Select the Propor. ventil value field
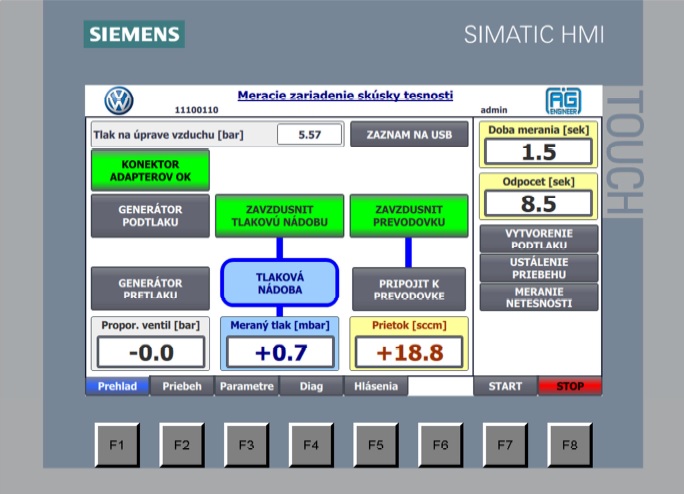 point(150,352)
